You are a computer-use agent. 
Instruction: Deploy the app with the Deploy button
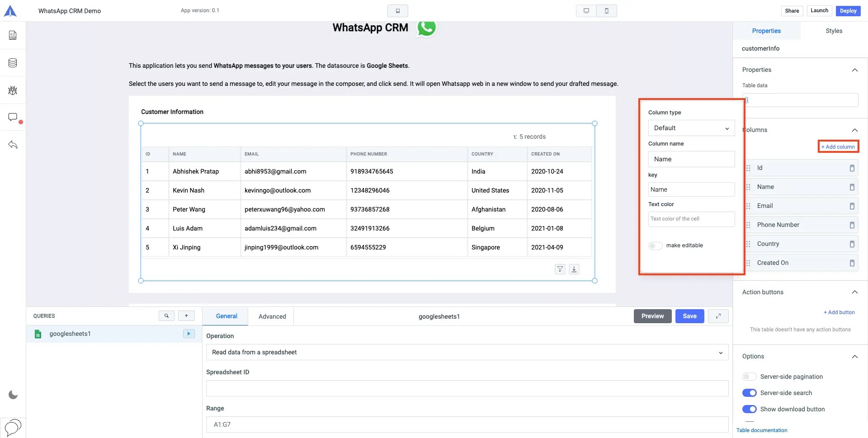[848, 10]
